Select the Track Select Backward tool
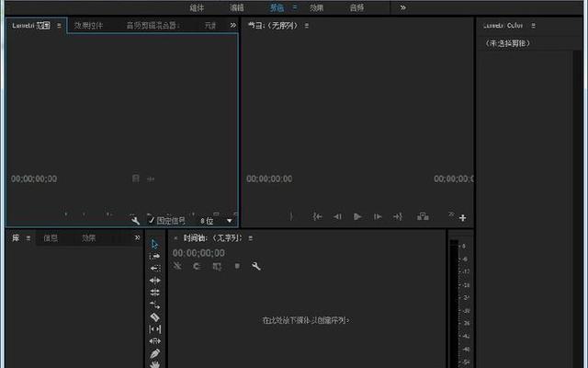Viewport: 588px width, 368px height. tap(154, 268)
